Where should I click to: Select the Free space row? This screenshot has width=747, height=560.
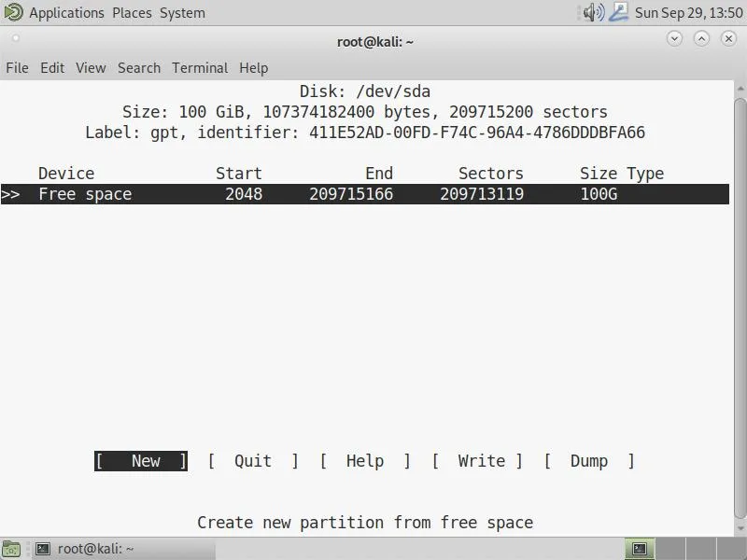click(365, 194)
